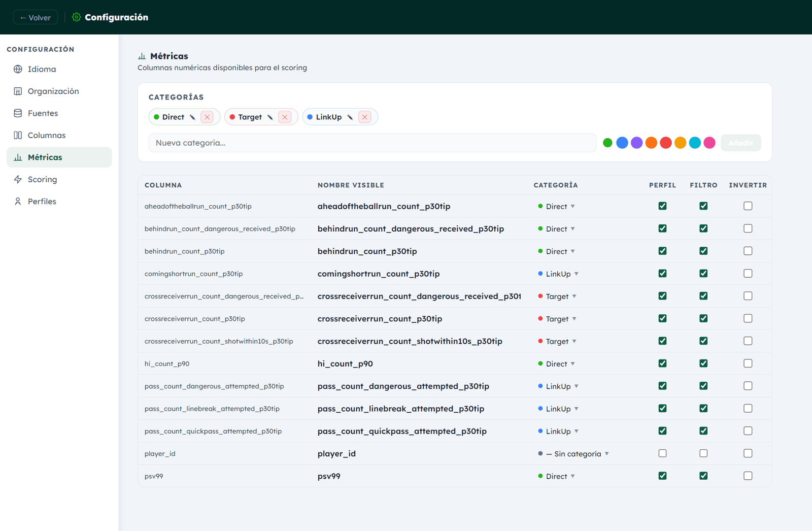The height and width of the screenshot is (531, 812).
Task: Enable Invertir for comingshortrun_count_p30tip
Action: (x=748, y=273)
